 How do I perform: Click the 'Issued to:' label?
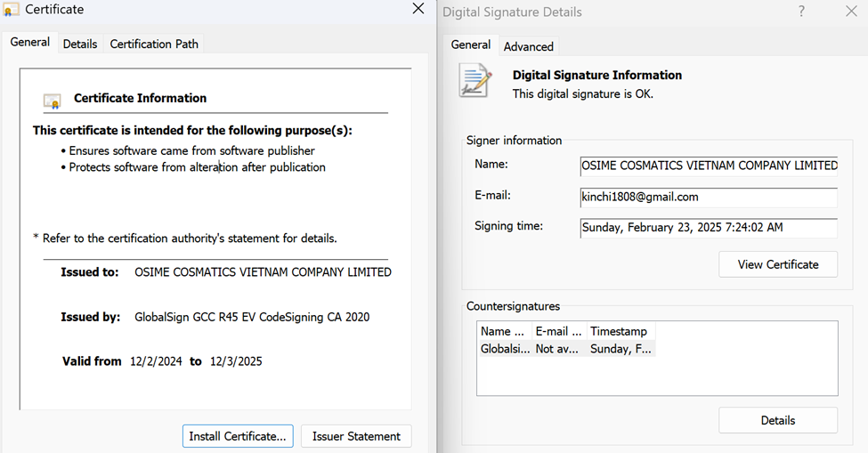90,272
